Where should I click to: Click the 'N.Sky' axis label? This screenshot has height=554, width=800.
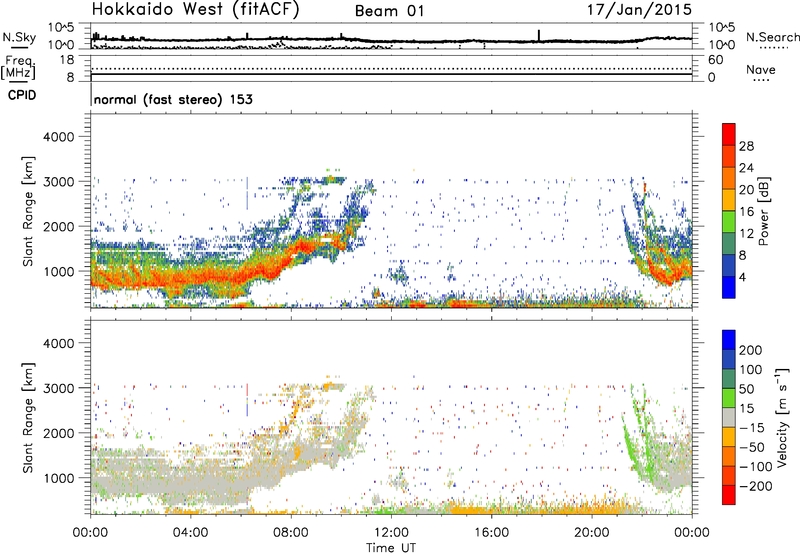tap(19, 37)
